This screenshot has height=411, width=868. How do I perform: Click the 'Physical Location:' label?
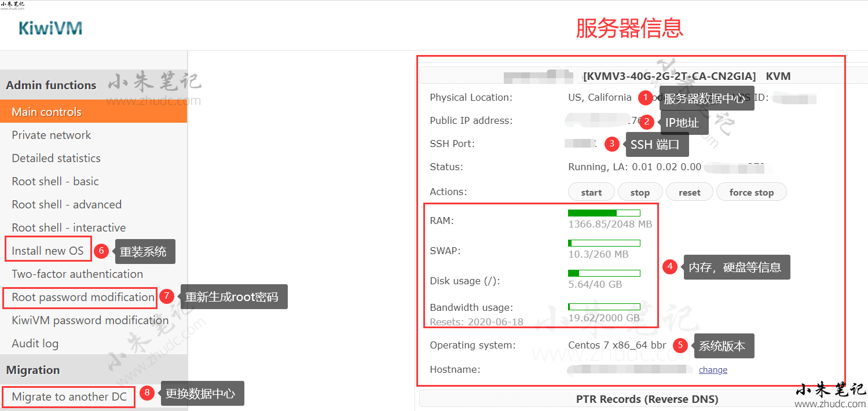(x=471, y=97)
